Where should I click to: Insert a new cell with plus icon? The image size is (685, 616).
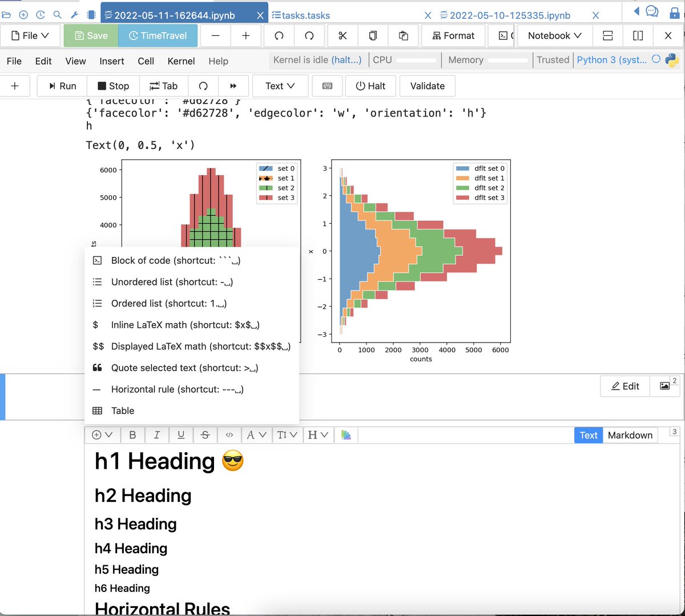point(15,86)
